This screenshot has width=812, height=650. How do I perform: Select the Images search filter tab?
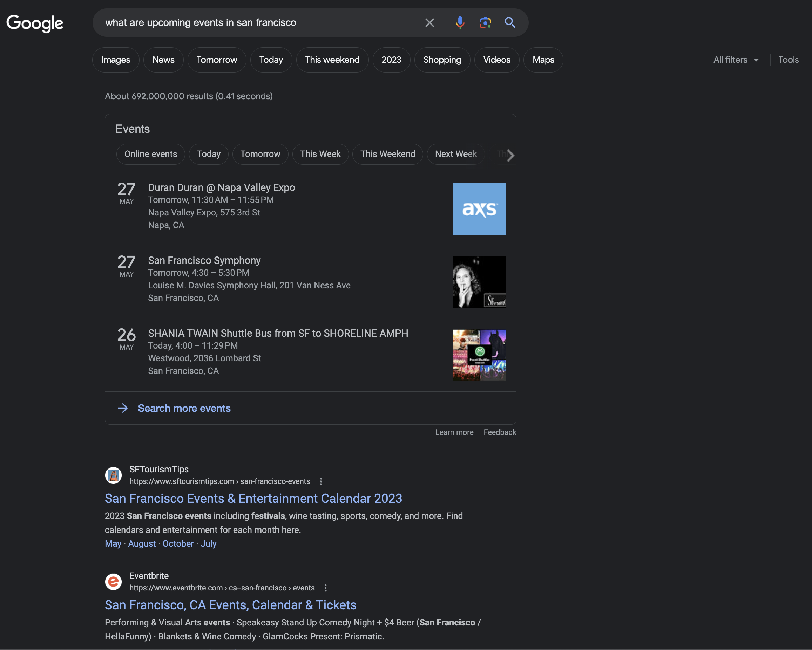point(115,59)
